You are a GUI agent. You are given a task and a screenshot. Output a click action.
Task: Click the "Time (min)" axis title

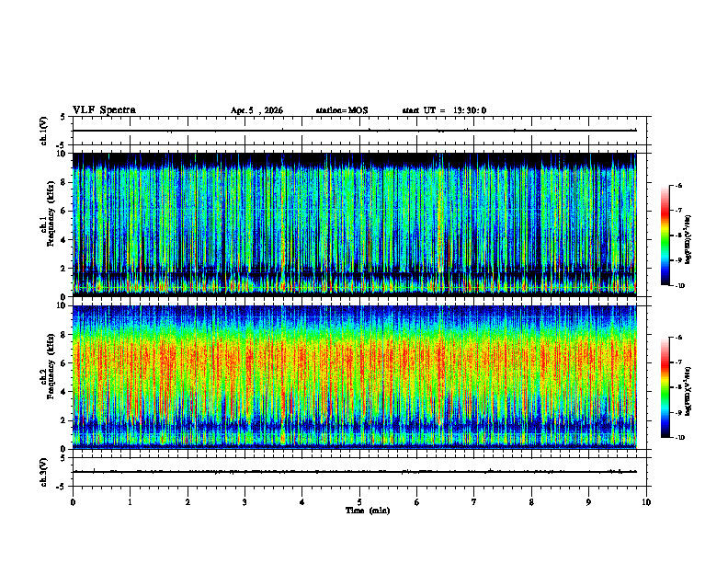[x=368, y=511]
